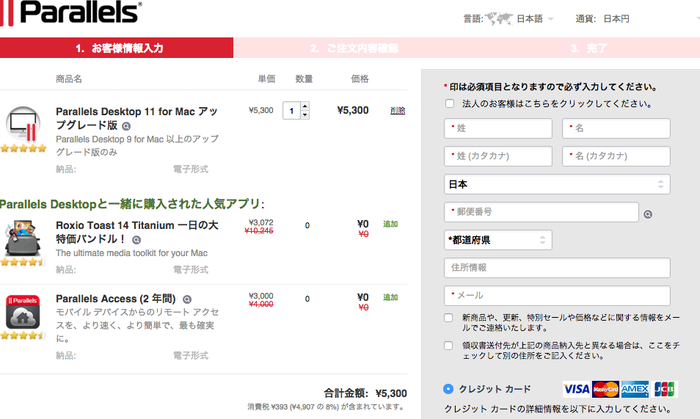
Task: Click the struck-through ¥4,000 price
Action: 261,304
